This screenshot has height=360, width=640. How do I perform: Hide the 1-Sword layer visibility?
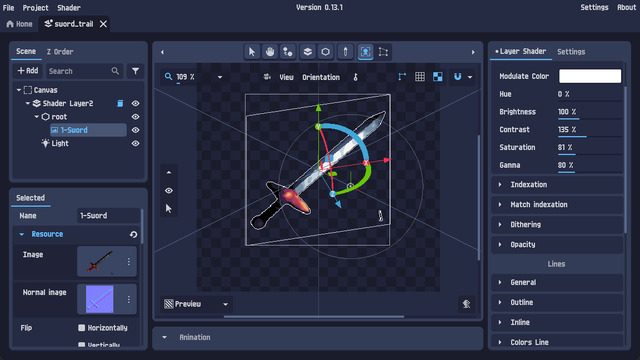(x=136, y=130)
